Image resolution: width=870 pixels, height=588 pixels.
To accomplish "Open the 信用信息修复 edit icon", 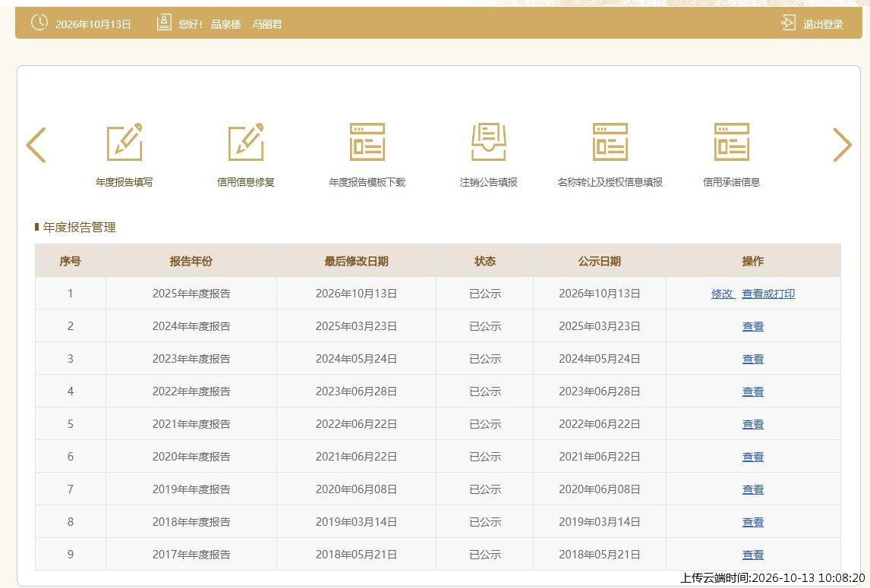I will 246,142.
